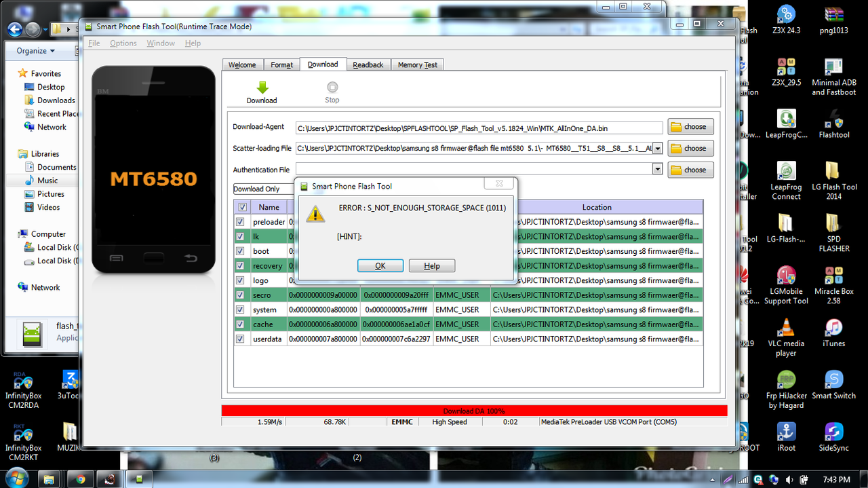This screenshot has height=488, width=868.
Task: Open the File menu
Action: pyautogui.click(x=94, y=43)
